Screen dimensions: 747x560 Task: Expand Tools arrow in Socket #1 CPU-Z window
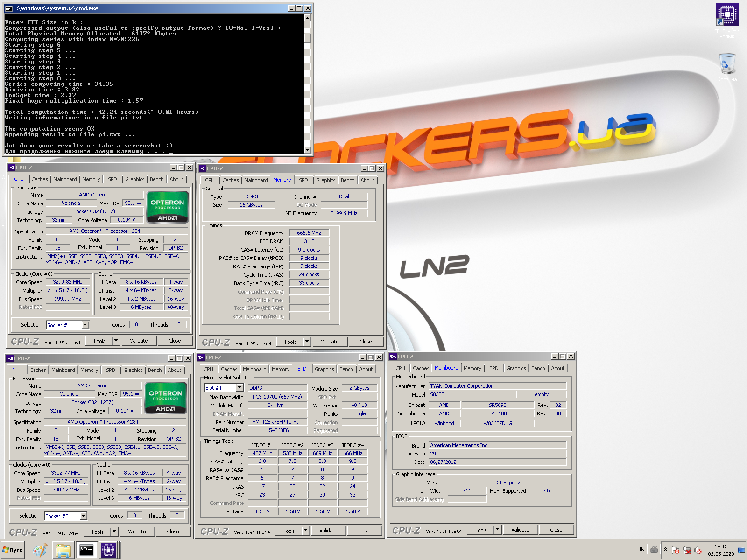point(116,341)
